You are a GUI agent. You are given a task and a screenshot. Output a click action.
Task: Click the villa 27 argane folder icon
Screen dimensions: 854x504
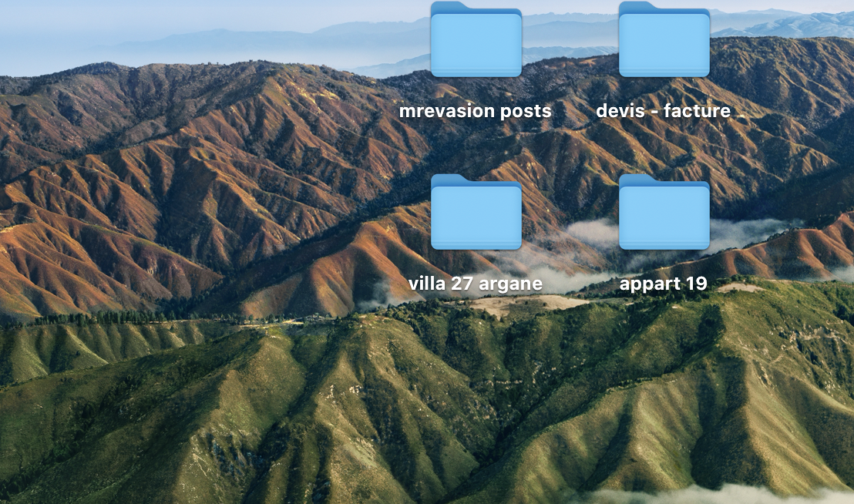click(x=476, y=214)
